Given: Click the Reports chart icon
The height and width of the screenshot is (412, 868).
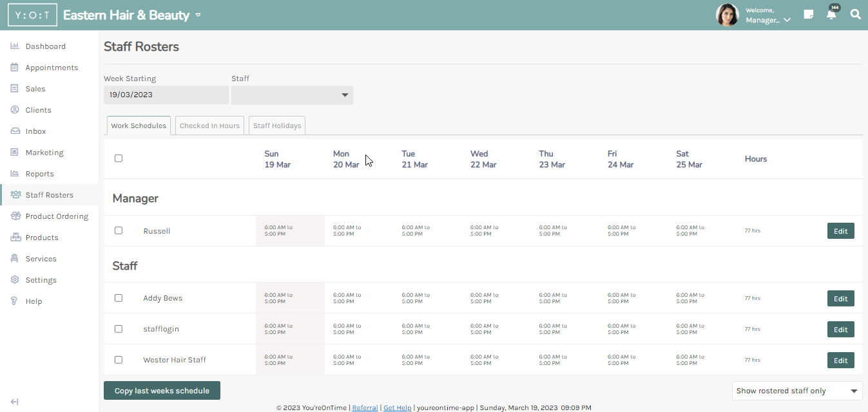Looking at the screenshot, I should (15, 174).
